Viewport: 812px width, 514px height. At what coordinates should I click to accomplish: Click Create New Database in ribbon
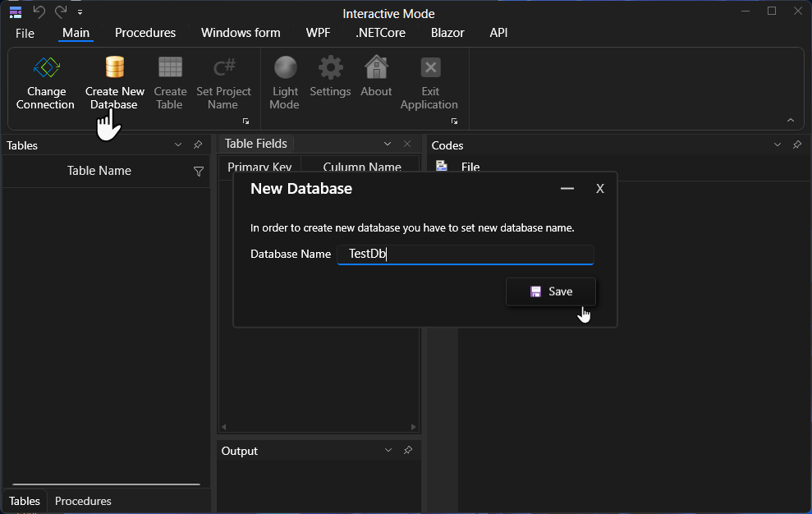tap(114, 83)
